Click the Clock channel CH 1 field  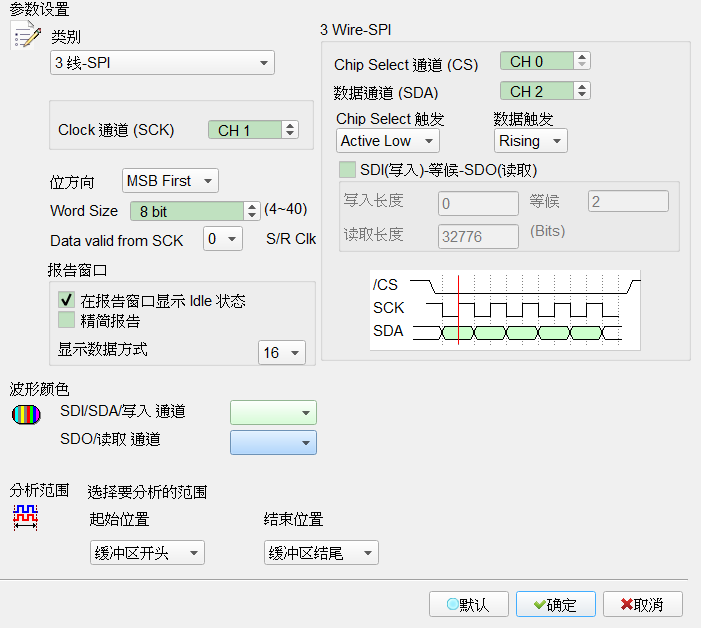point(245,130)
